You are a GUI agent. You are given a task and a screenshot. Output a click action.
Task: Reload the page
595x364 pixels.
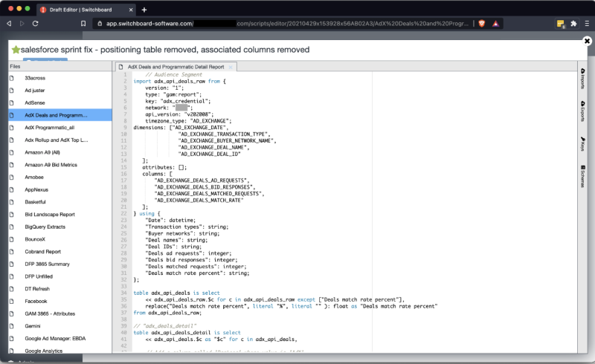35,24
